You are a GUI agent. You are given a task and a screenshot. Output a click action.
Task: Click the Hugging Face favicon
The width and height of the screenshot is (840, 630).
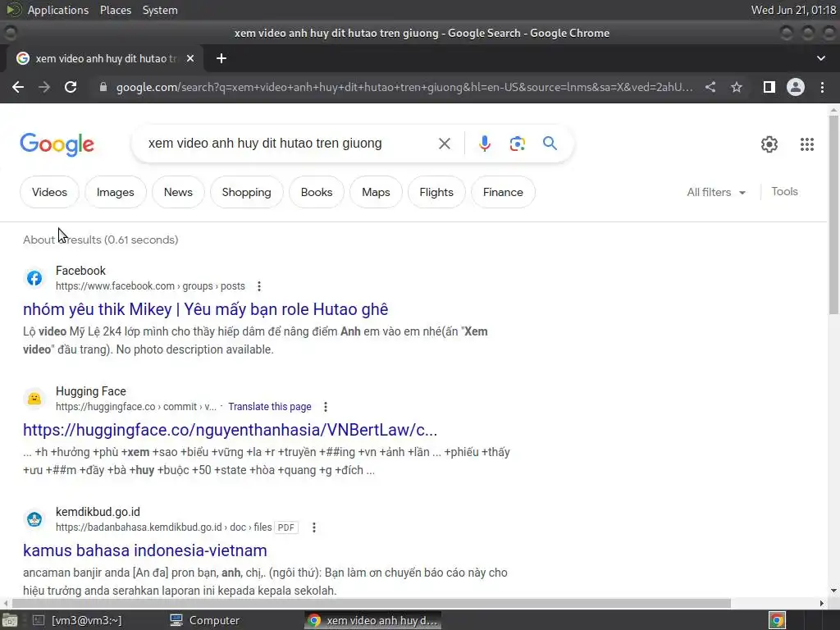click(34, 399)
